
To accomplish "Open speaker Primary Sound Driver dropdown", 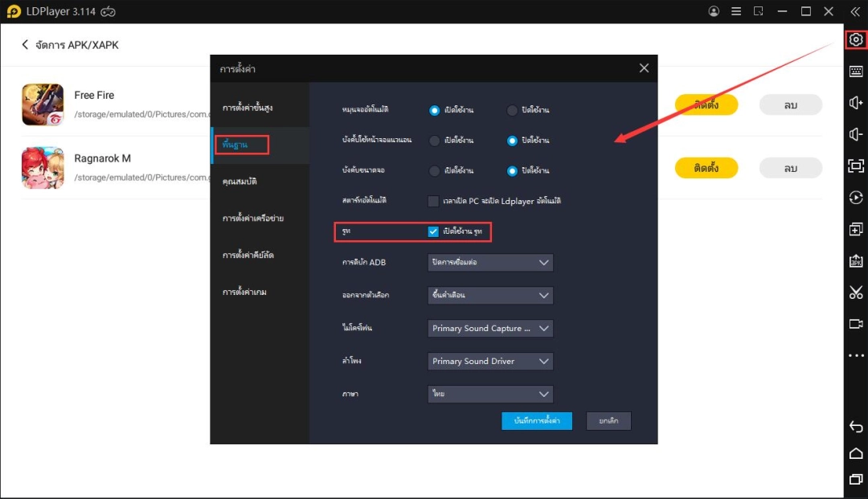I will coord(490,361).
